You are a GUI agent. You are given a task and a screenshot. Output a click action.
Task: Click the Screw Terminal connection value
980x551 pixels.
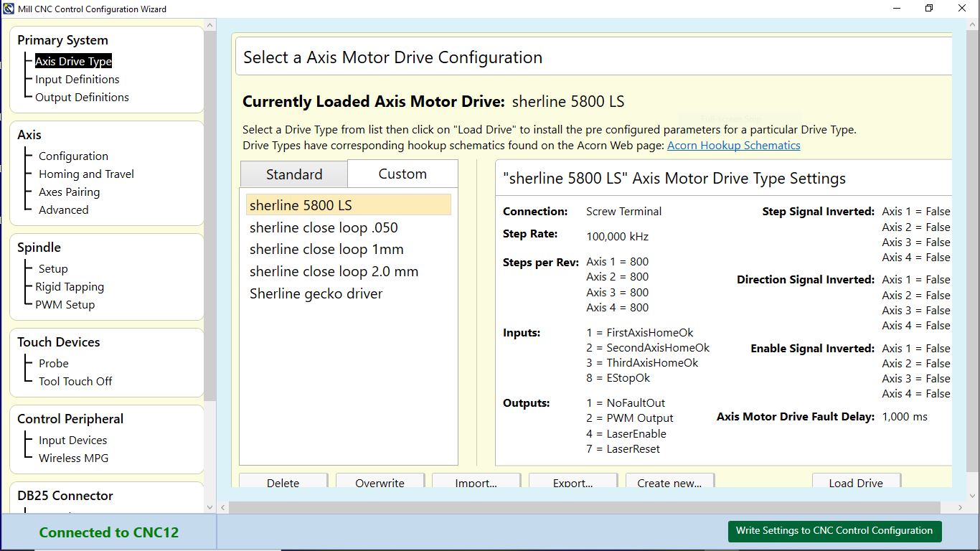tap(623, 212)
